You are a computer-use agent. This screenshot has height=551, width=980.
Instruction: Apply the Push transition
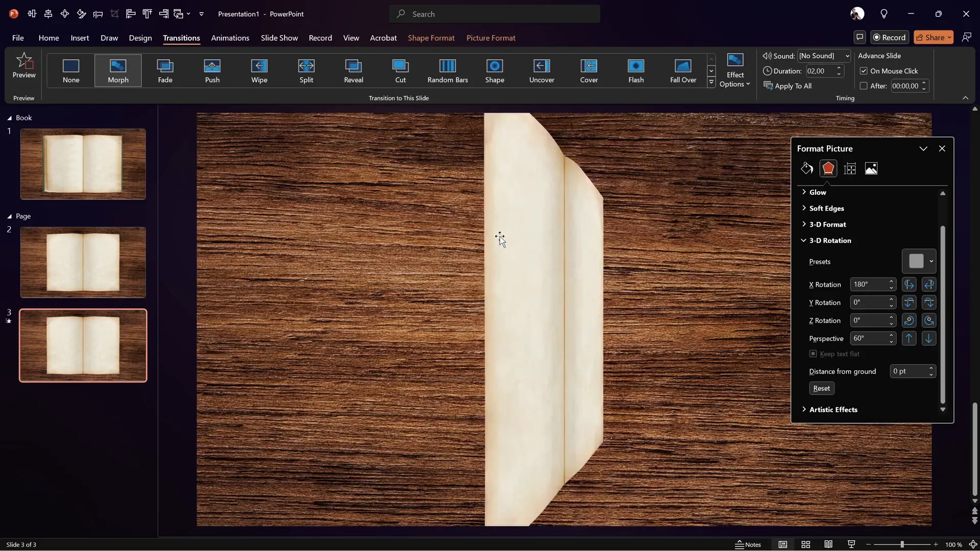[212, 70]
